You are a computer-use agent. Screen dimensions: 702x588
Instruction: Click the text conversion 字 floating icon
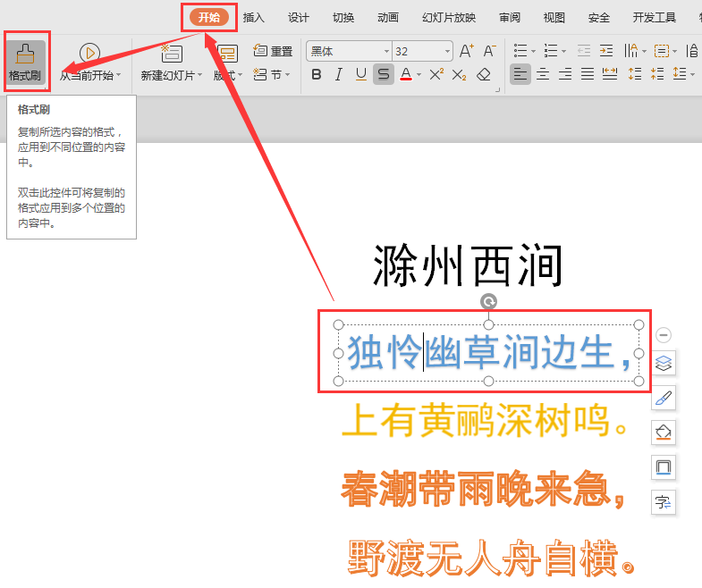coord(663,502)
